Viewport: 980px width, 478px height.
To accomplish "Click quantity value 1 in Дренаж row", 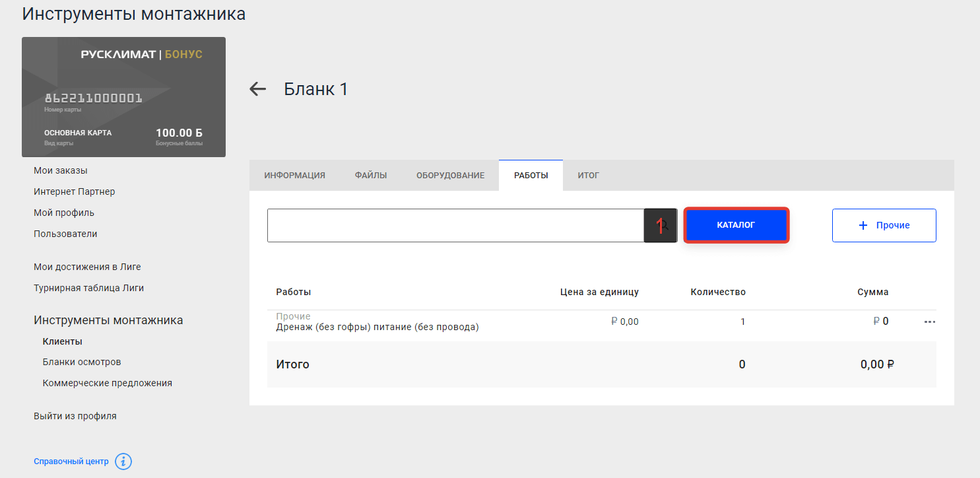I will [742, 322].
